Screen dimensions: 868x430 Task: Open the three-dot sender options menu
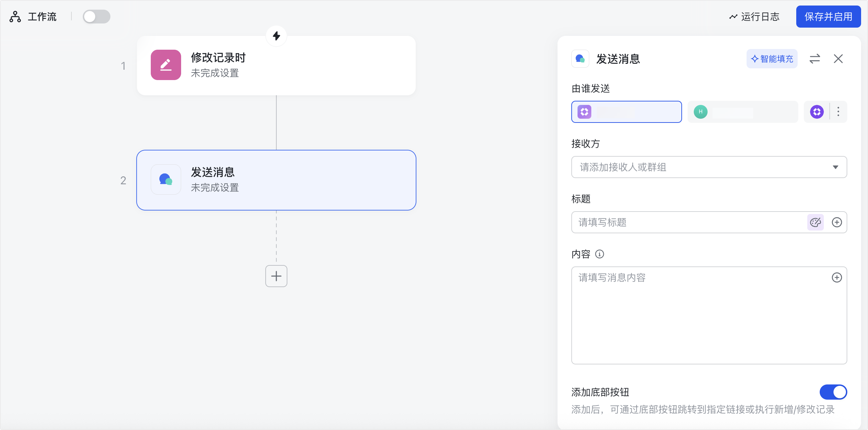838,112
